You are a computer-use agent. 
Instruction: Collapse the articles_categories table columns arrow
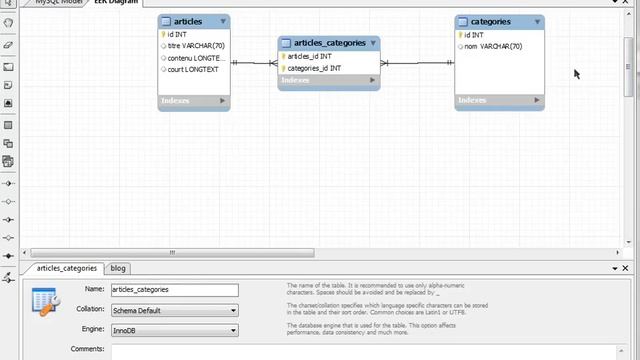[373, 43]
